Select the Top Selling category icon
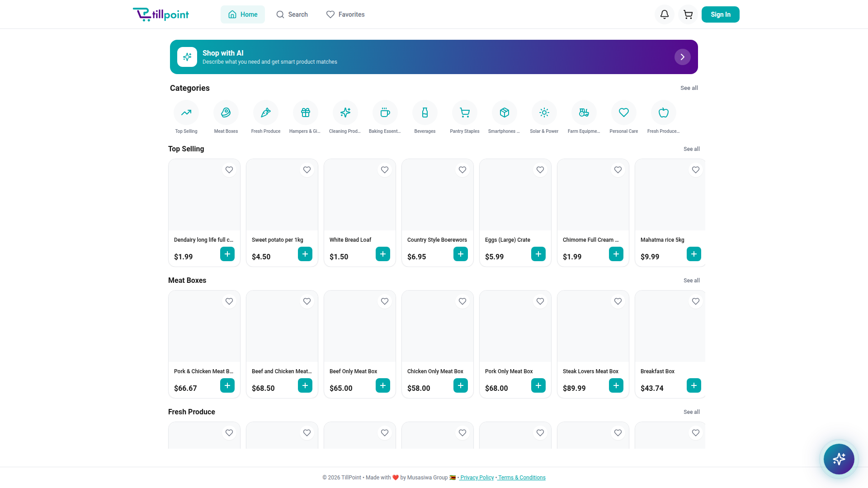 point(186,113)
